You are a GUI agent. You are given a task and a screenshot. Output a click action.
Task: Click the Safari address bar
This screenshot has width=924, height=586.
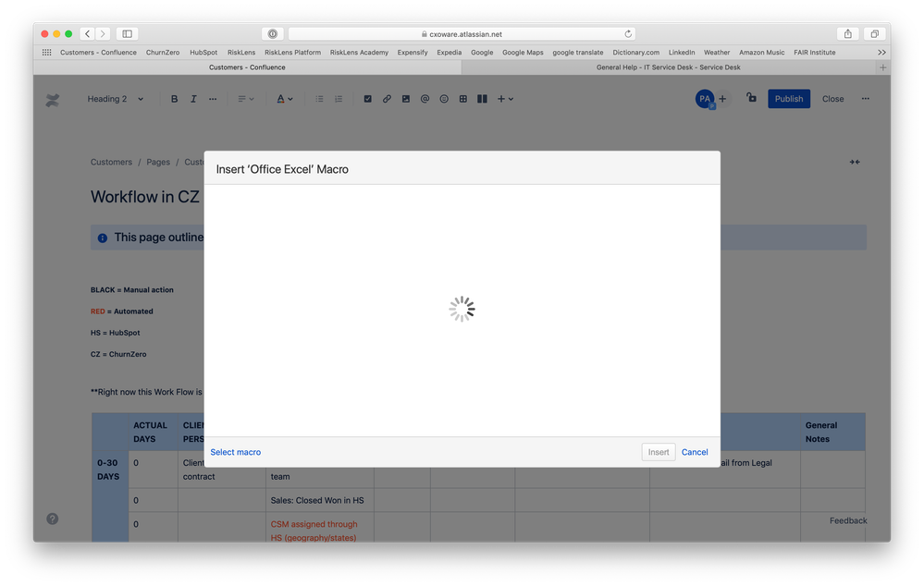[x=462, y=34]
